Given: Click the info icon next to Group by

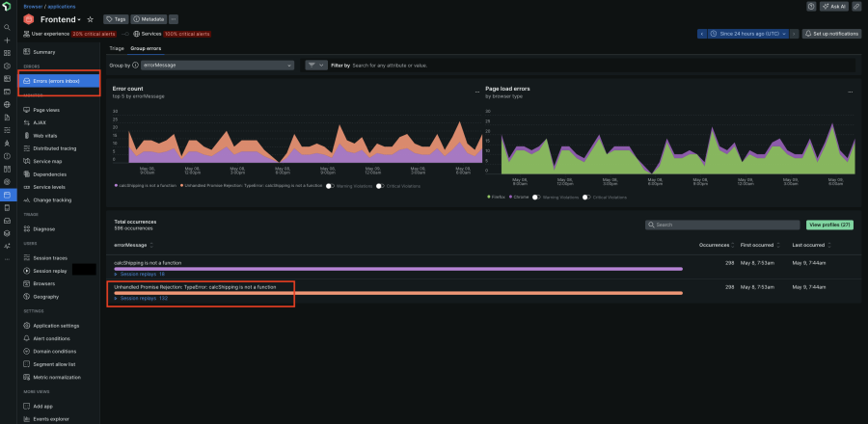Looking at the screenshot, I should tap(135, 65).
